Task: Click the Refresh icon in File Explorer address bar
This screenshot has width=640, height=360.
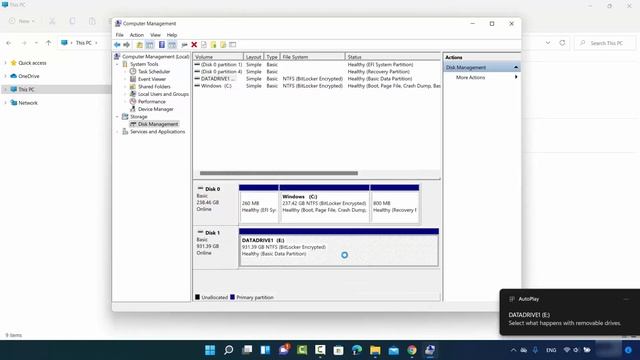Action: point(562,43)
